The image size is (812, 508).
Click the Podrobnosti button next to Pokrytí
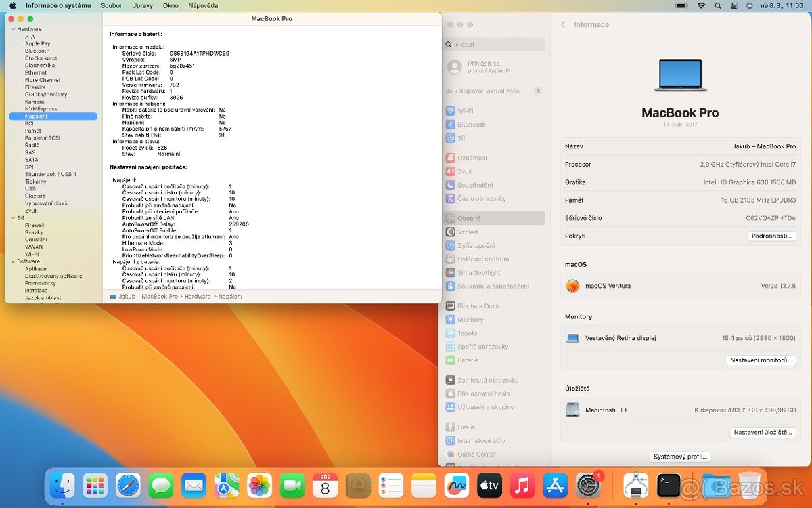point(771,236)
